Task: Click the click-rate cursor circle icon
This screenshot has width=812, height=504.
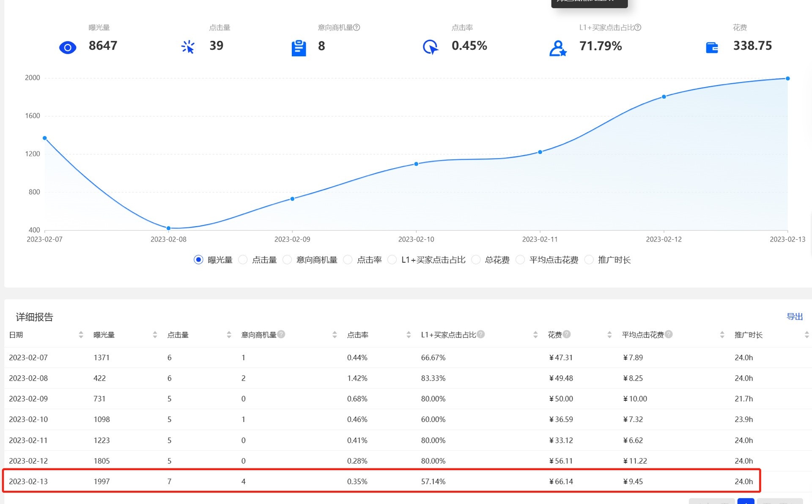Action: (431, 47)
